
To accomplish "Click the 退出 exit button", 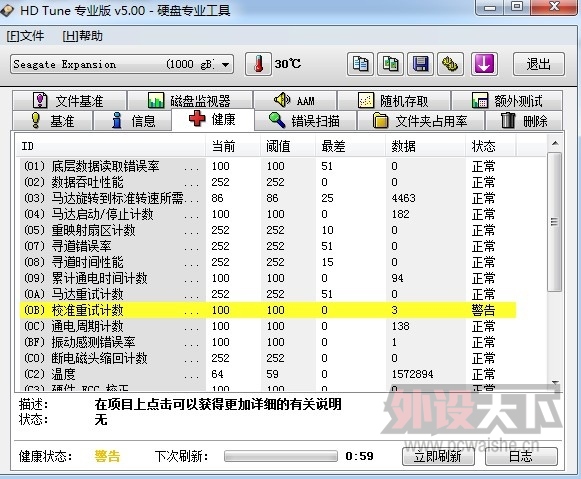I will [538, 64].
